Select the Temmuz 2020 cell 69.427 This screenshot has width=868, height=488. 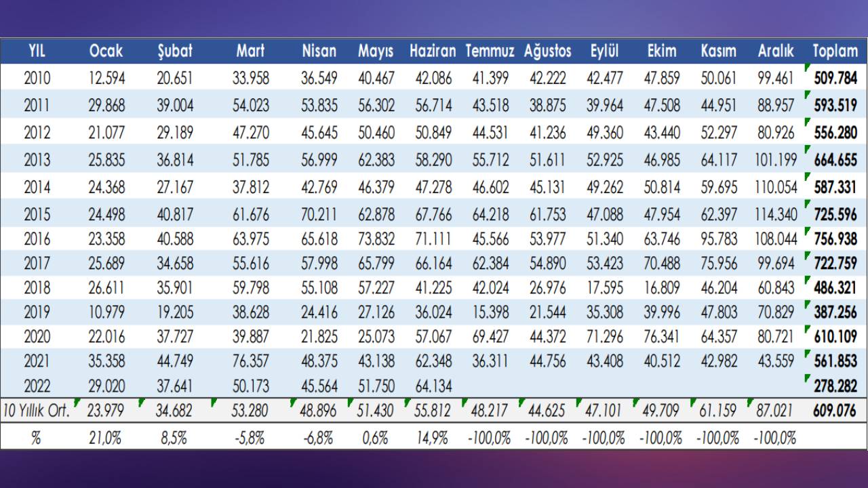(x=488, y=335)
